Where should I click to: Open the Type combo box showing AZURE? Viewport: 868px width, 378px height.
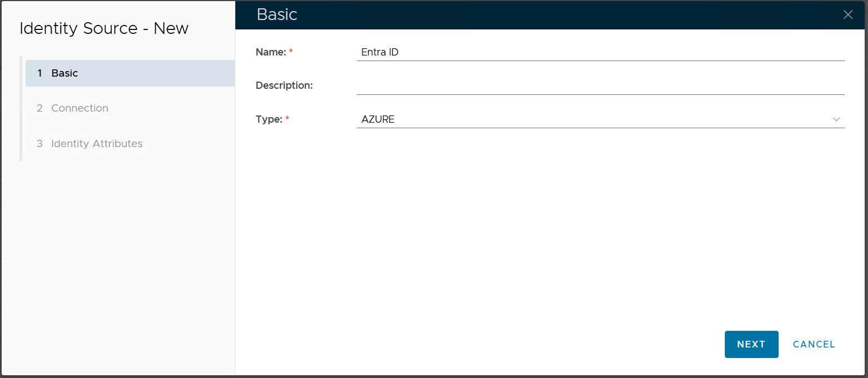pyautogui.click(x=594, y=119)
